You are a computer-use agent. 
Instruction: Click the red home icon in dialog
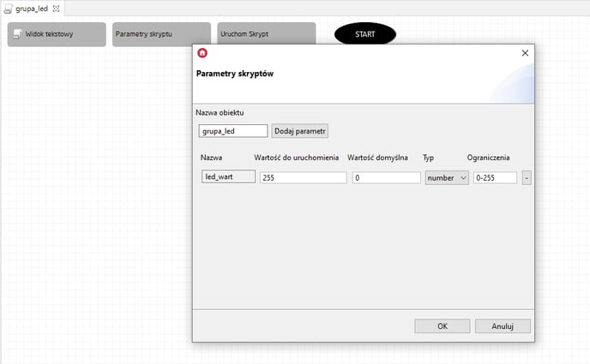(202, 53)
